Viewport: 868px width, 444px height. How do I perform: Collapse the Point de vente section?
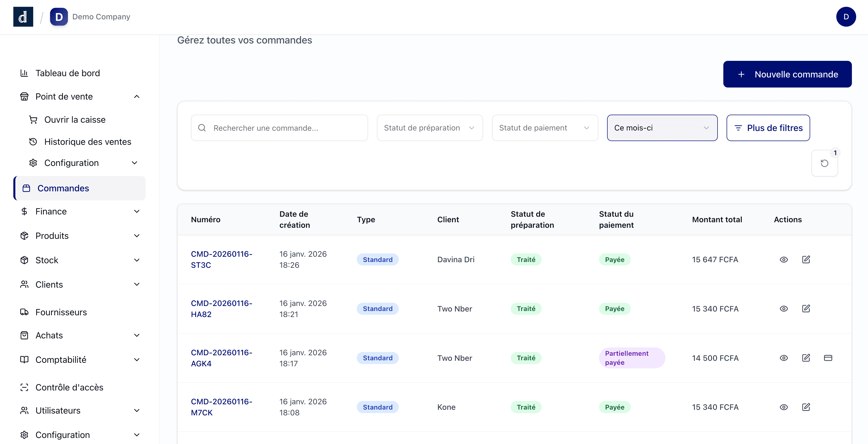[136, 96]
